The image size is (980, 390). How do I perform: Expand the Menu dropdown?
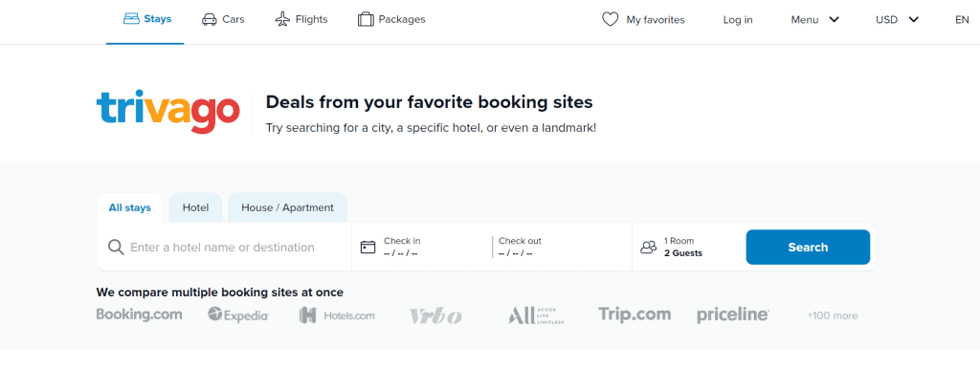click(x=814, y=19)
